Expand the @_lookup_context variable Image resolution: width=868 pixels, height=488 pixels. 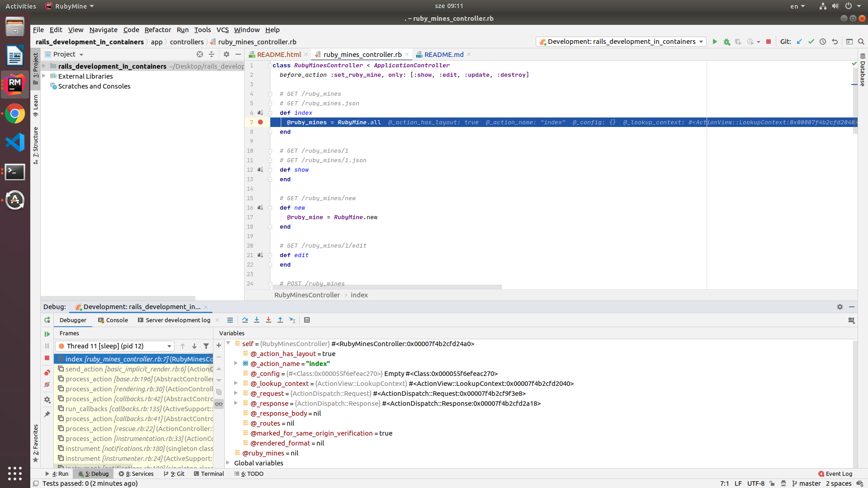236,383
